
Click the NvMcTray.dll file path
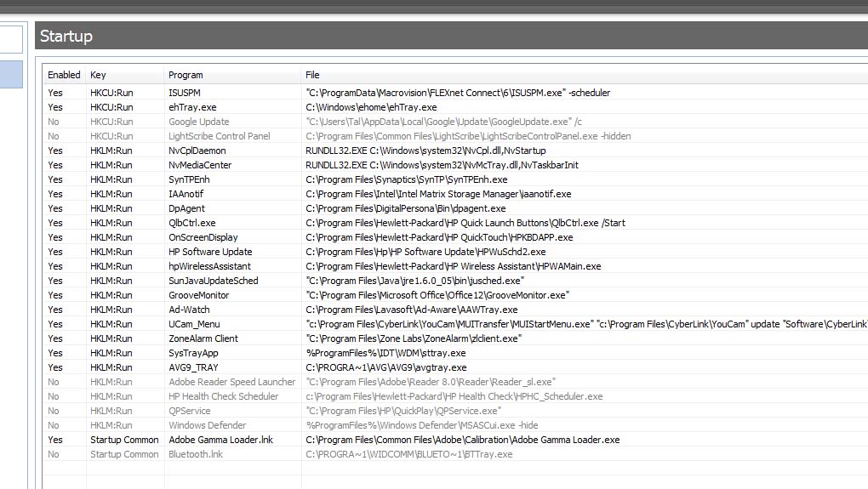point(442,165)
